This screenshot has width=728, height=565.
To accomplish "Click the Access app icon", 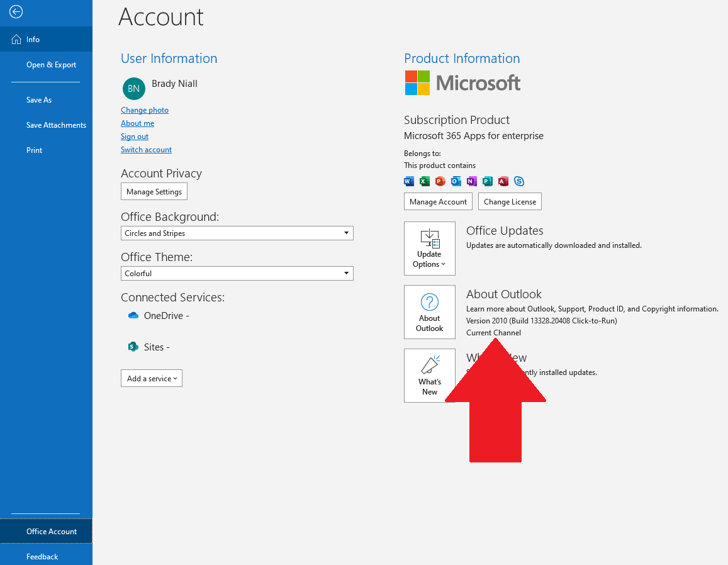I will 503,181.
